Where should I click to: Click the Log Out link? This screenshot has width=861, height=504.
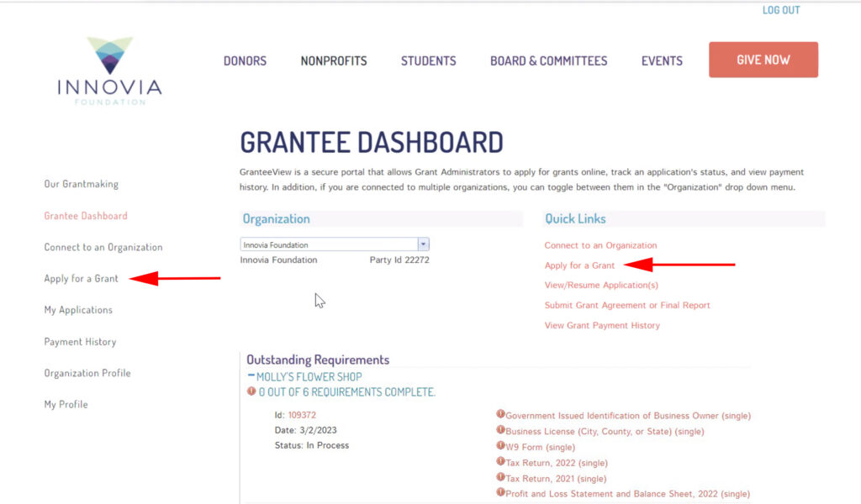point(781,10)
